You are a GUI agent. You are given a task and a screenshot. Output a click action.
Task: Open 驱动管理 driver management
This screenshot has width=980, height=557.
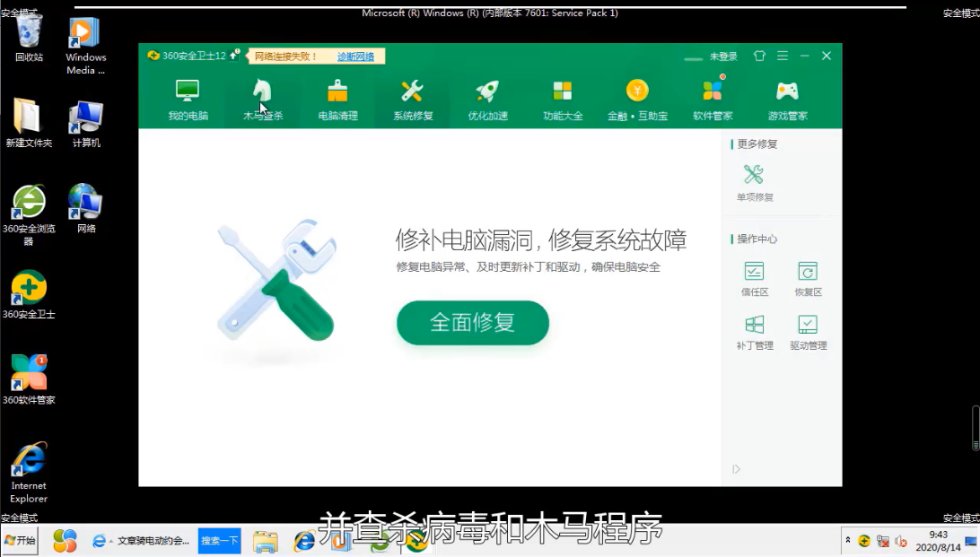[x=808, y=332]
